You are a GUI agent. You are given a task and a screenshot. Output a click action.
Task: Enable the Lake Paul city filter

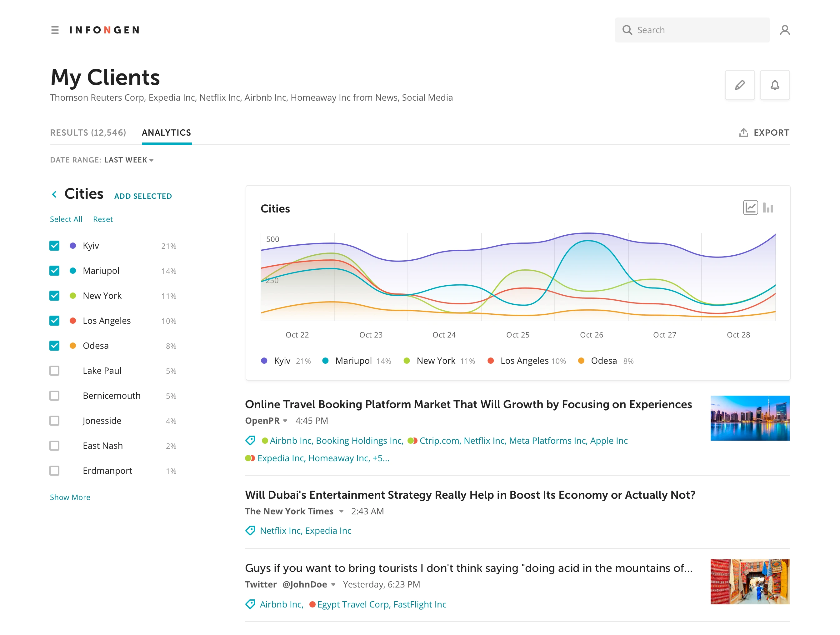click(54, 370)
